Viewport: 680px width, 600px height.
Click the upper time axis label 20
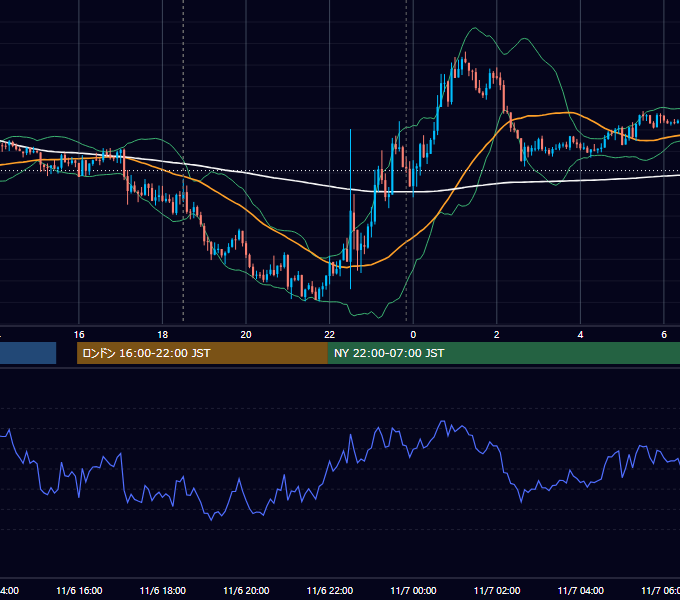point(246,335)
